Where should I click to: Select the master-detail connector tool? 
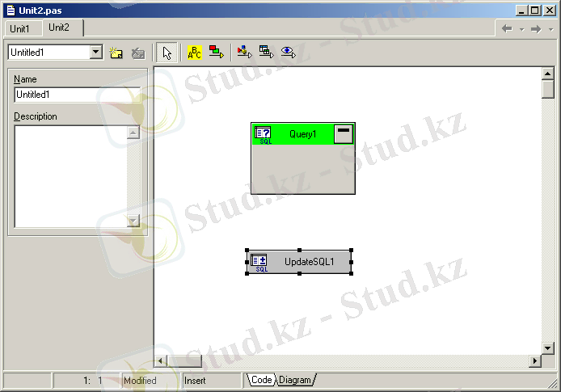click(266, 52)
